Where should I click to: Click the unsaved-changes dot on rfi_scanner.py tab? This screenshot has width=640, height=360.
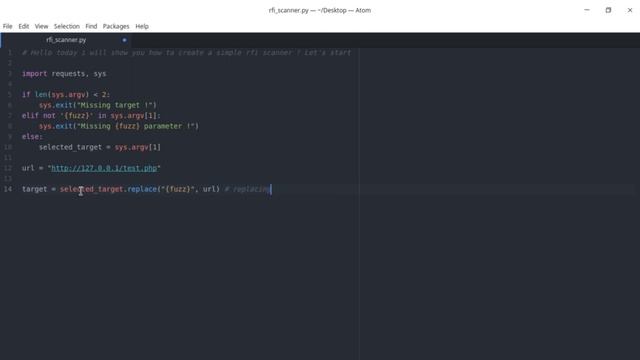[124, 40]
